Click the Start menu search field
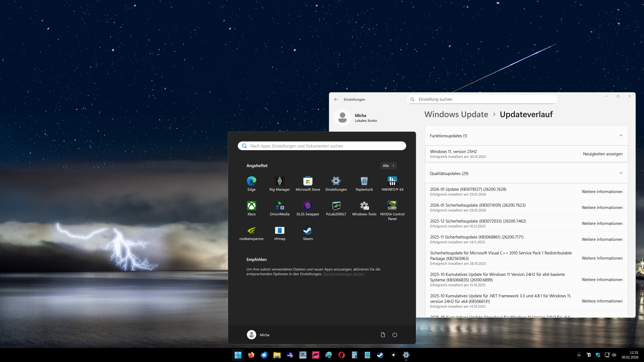The width and height of the screenshot is (644, 362). 322,146
